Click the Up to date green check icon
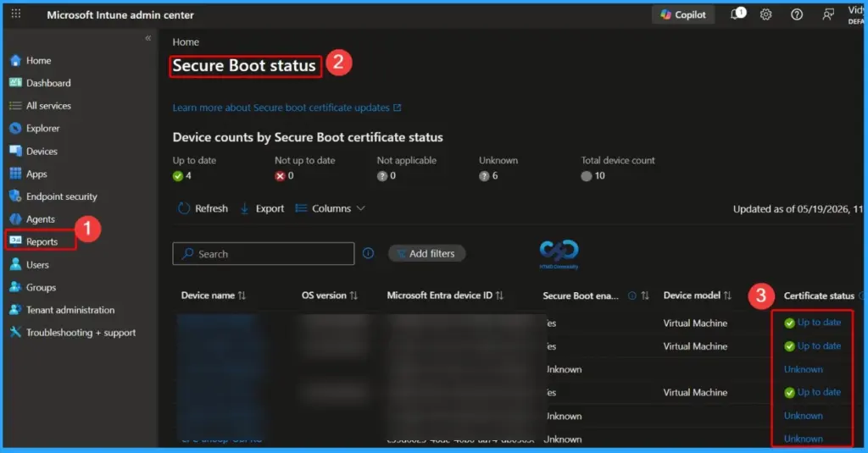Image resolution: width=868 pixels, height=453 pixels. point(178,176)
